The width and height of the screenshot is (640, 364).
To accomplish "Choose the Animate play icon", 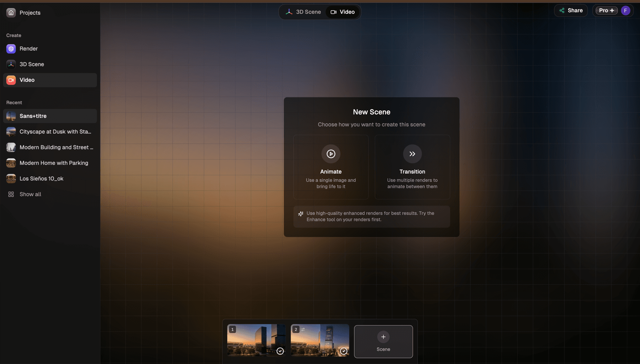I will (x=331, y=154).
